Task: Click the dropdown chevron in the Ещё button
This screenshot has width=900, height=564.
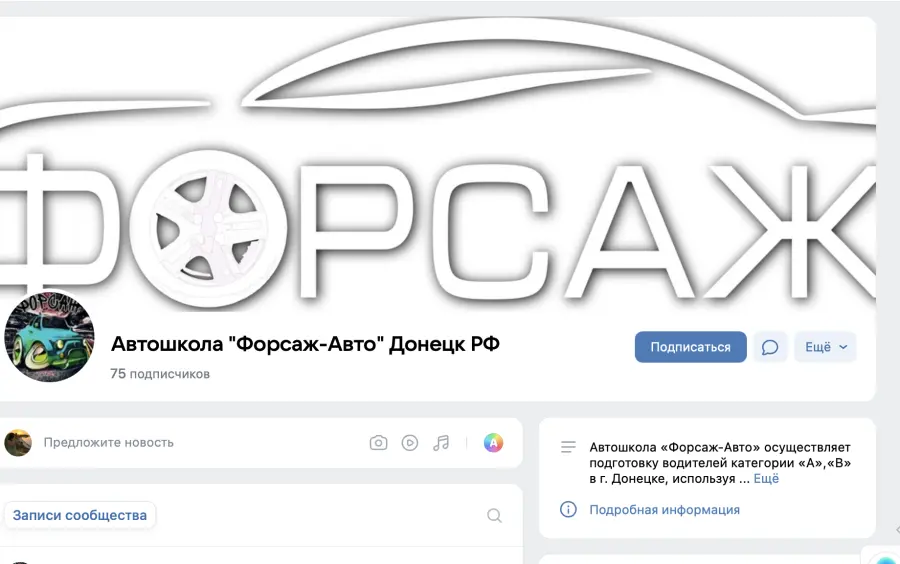Action: point(843,347)
